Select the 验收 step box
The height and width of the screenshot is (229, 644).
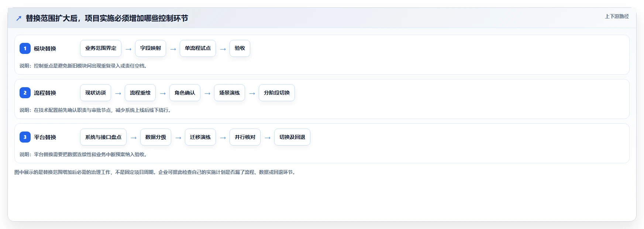pos(240,48)
